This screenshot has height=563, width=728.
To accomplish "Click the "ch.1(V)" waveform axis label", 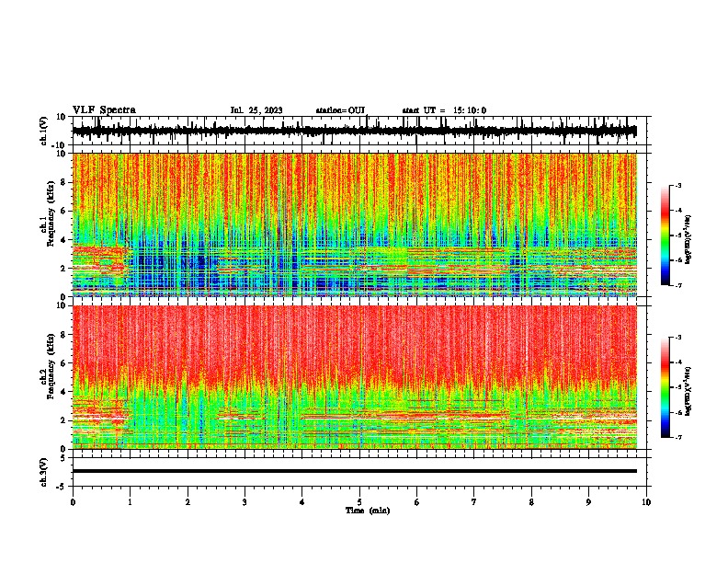I will [44, 131].
